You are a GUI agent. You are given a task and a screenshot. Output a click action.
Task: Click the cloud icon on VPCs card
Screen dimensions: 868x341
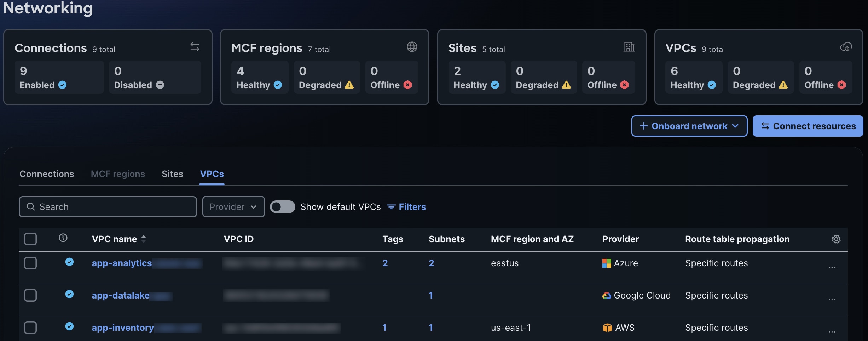pos(846,47)
